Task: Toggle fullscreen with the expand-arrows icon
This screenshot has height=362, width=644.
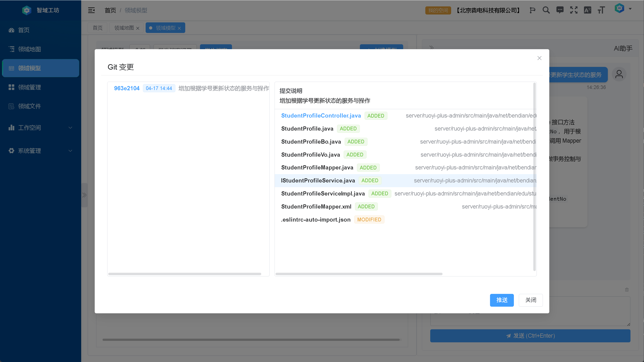Action: (573, 10)
